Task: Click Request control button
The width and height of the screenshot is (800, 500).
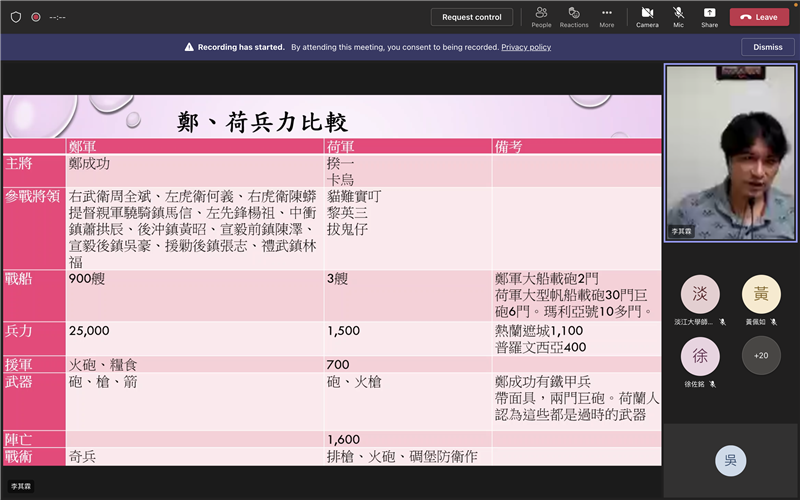Action: 472,17
